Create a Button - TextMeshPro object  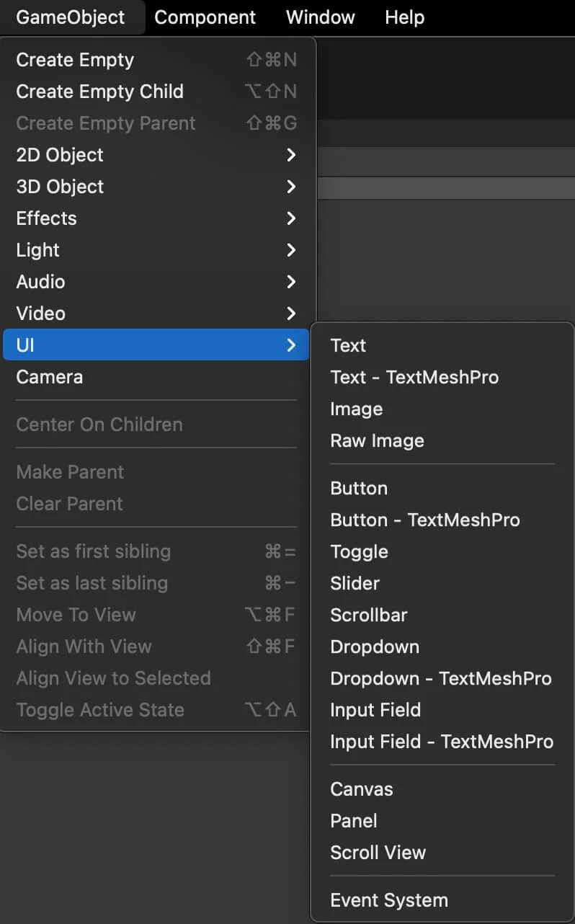442,520
